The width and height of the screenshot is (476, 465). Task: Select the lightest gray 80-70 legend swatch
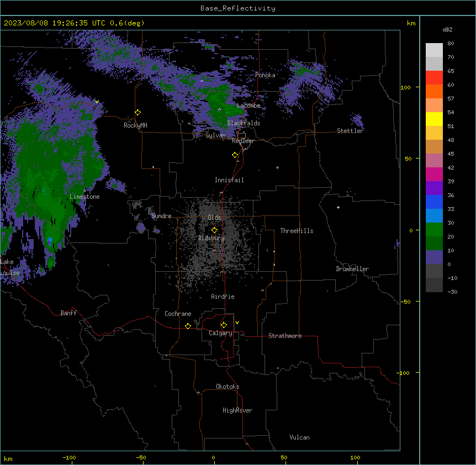pyautogui.click(x=434, y=50)
